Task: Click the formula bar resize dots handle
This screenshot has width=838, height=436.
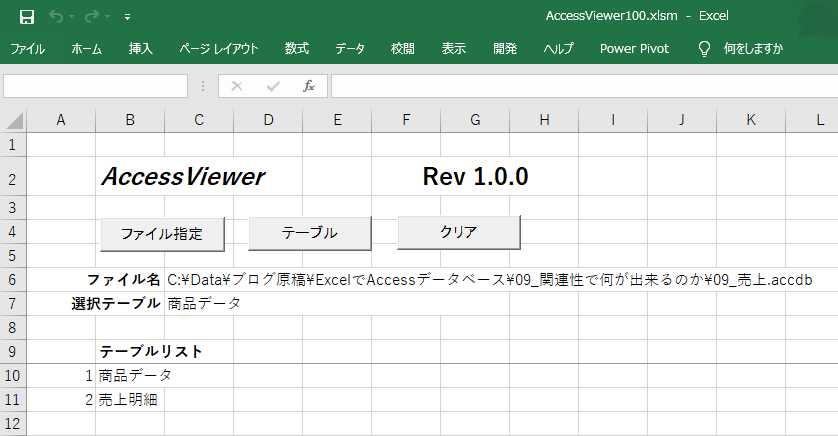Action: point(203,86)
